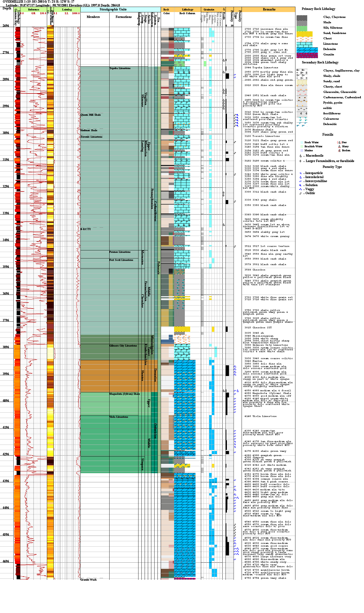Click the 3815 Cherokee SST remarks entry

(x=258, y=328)
